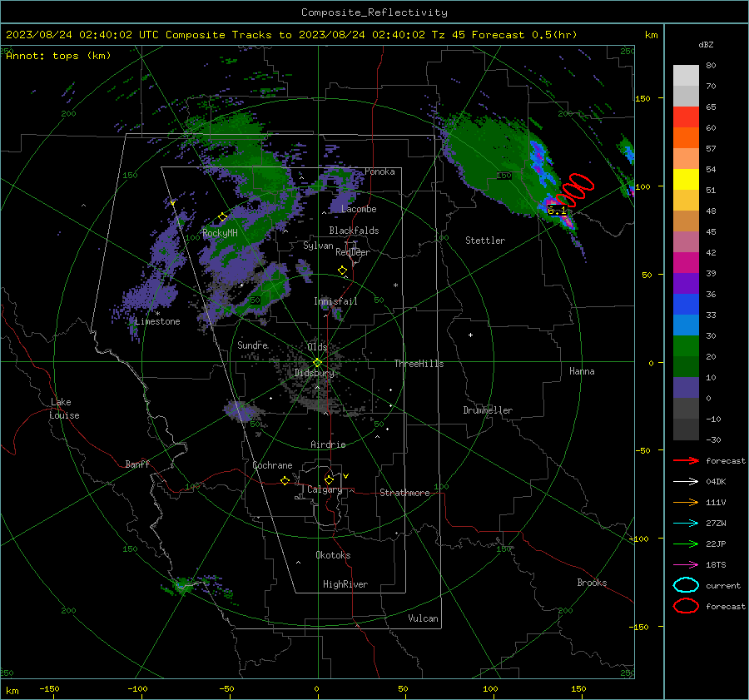
Task: Click the Lacombe map label
Action: tap(359, 209)
